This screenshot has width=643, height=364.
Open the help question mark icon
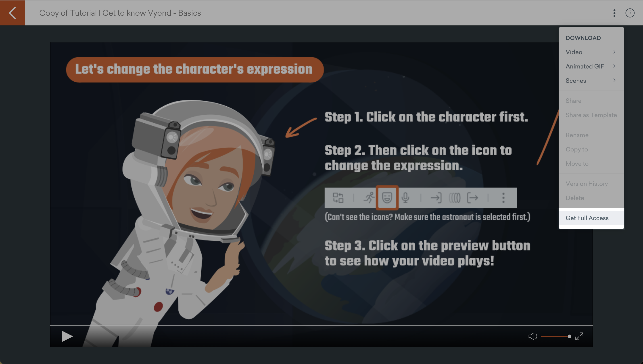pos(630,13)
